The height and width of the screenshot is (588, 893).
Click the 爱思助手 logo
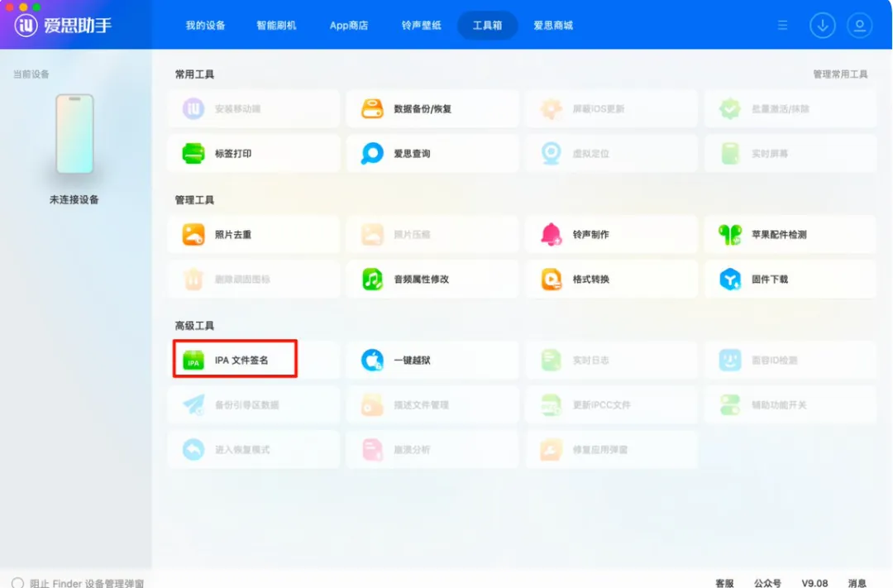coord(63,25)
